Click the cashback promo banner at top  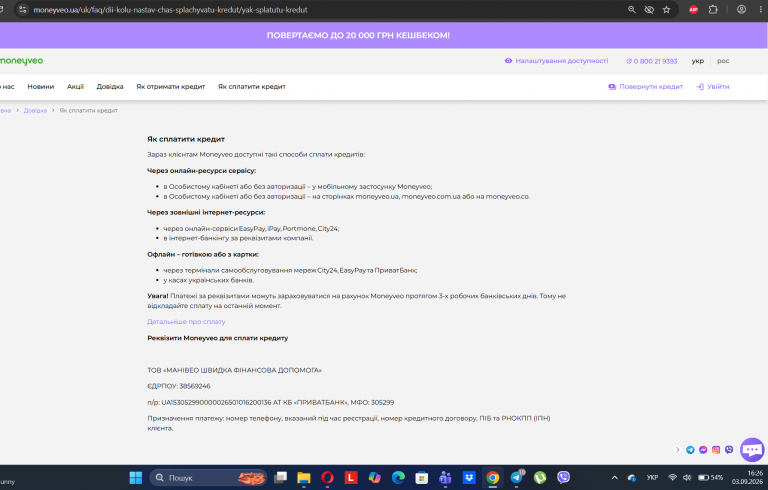click(x=359, y=35)
